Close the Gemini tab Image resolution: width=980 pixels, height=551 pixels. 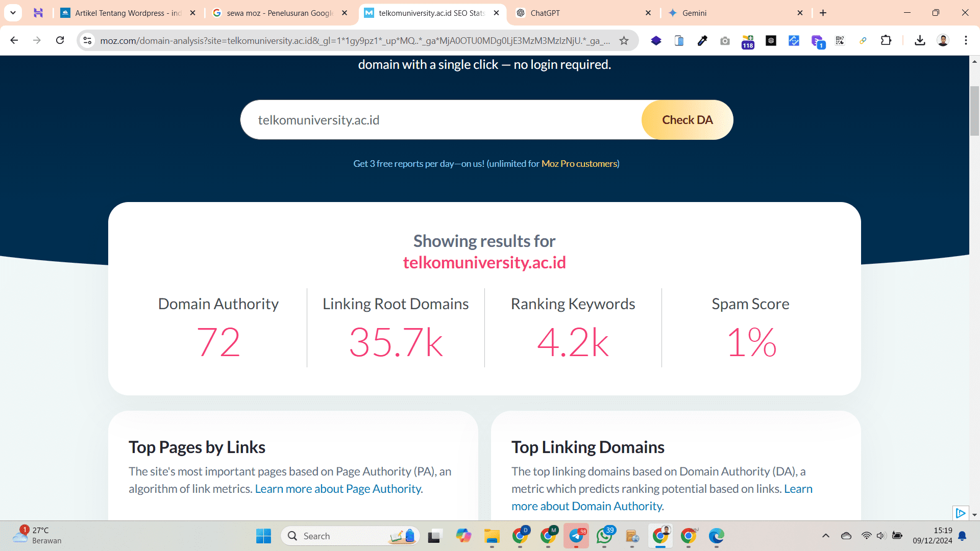[x=800, y=13]
